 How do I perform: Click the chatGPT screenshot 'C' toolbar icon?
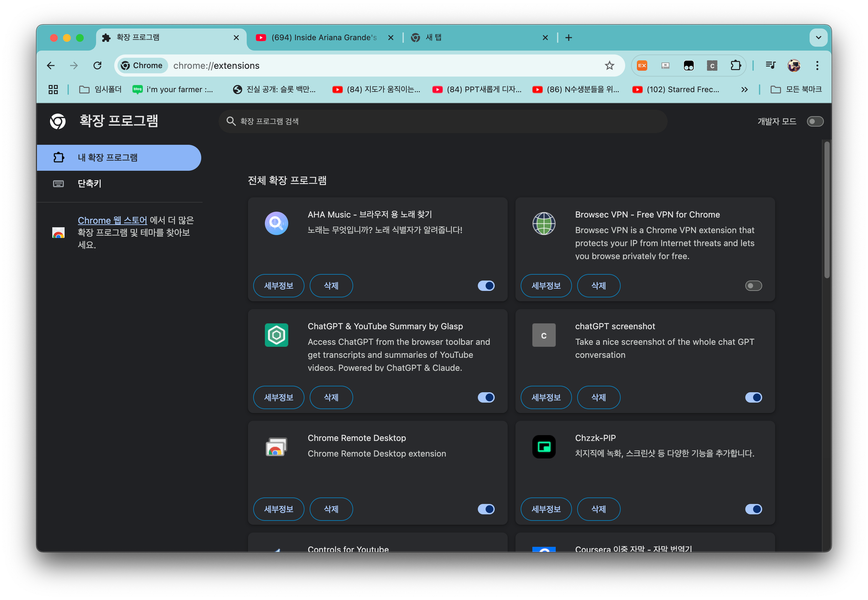712,65
